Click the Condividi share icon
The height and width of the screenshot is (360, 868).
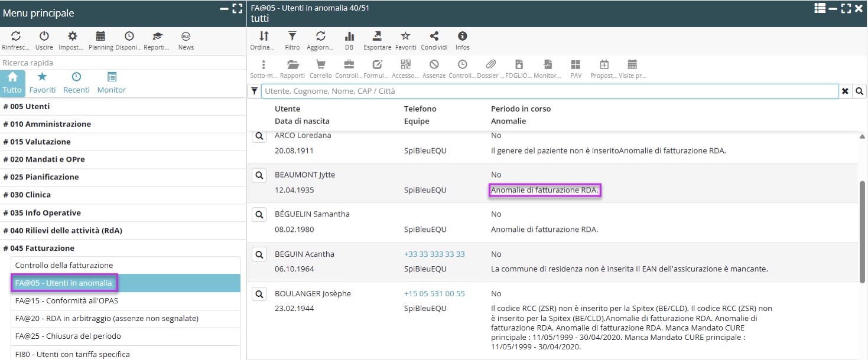pos(434,37)
